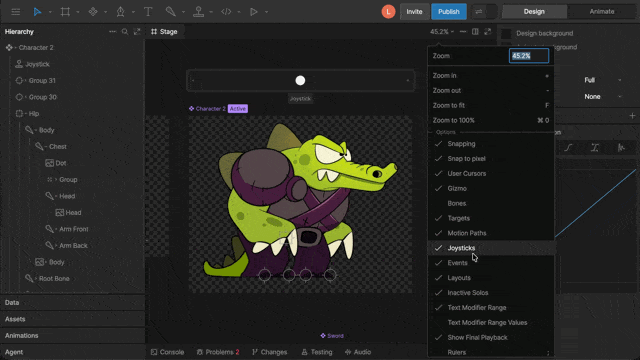Image resolution: width=640 pixels, height=360 pixels.
Task: Expand the Select tool dropdown arrow
Action: 50,12
